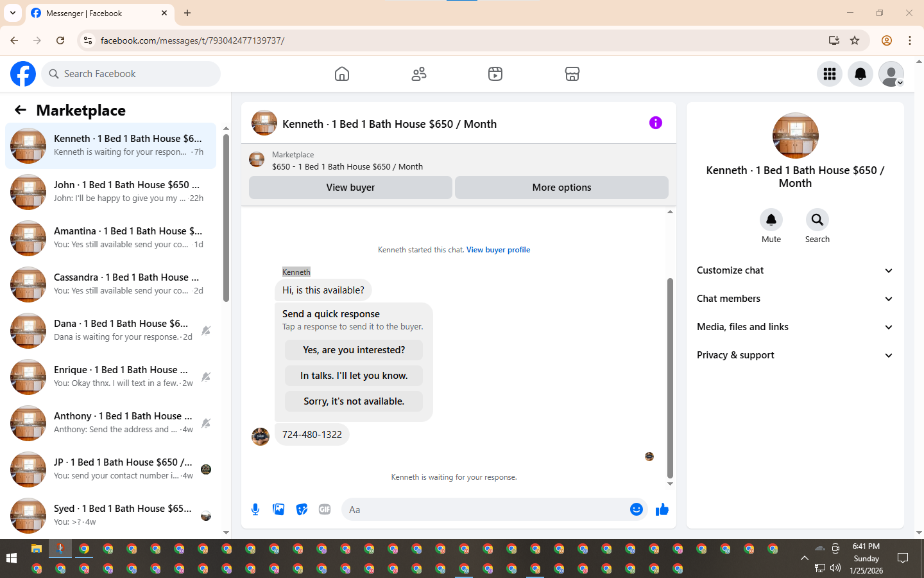924x578 pixels.
Task: Open File Explorer from the taskbar
Action: click(37, 548)
